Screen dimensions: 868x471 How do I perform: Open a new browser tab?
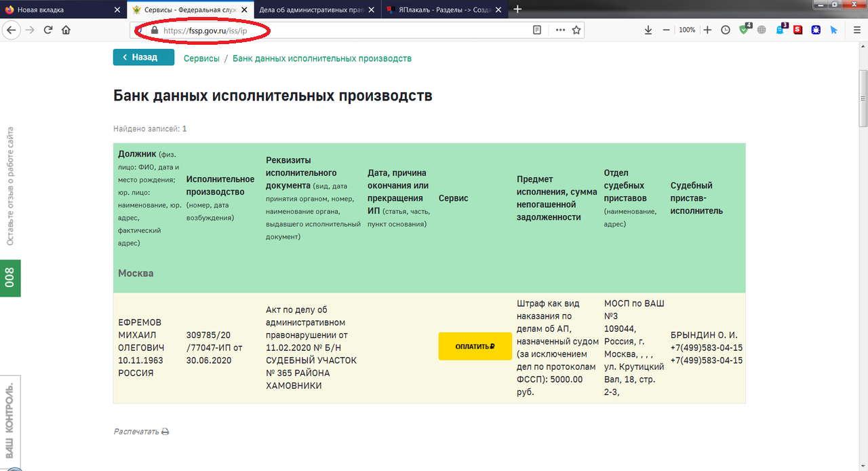click(x=518, y=10)
